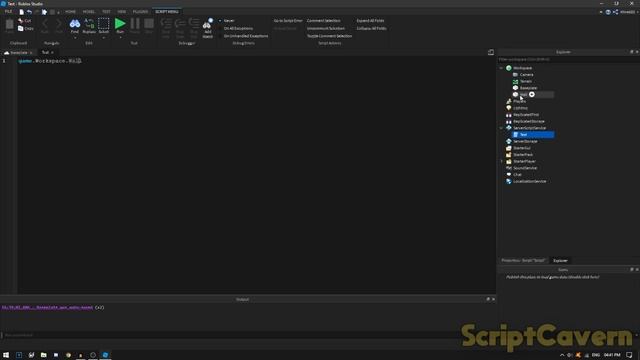Close the Baseplate document tab
The width and height of the screenshot is (640, 360).
[x=31, y=53]
